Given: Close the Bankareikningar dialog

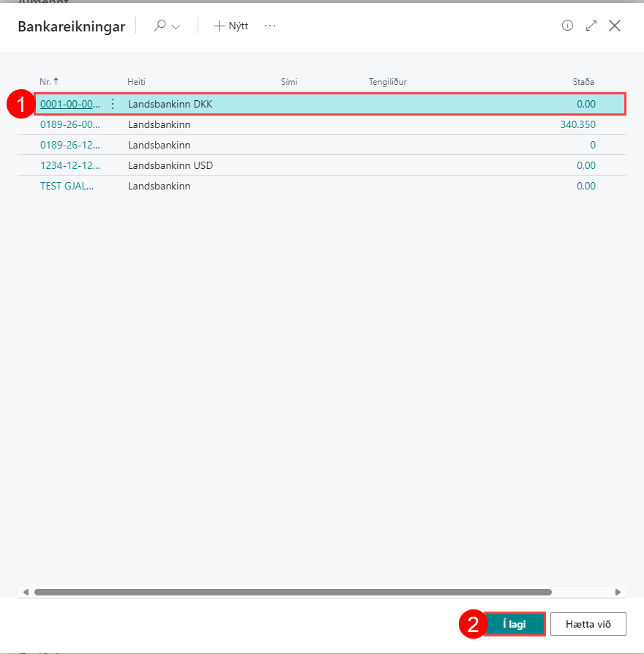Looking at the screenshot, I should pos(615,26).
